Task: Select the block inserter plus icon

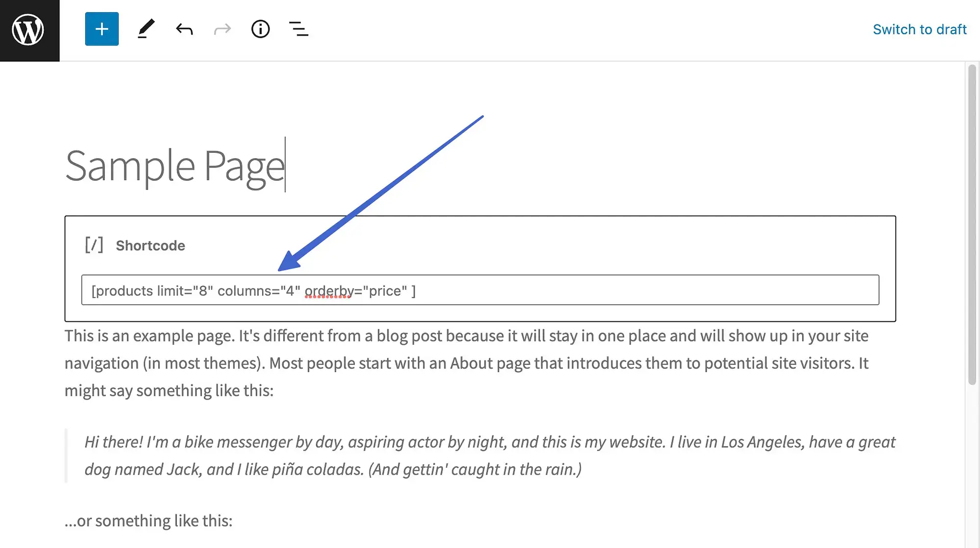Action: point(101,29)
